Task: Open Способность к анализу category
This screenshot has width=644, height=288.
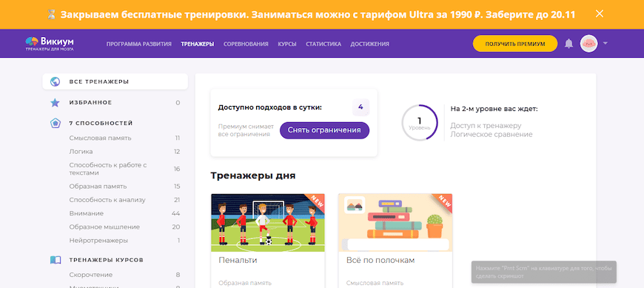Action: [107, 200]
